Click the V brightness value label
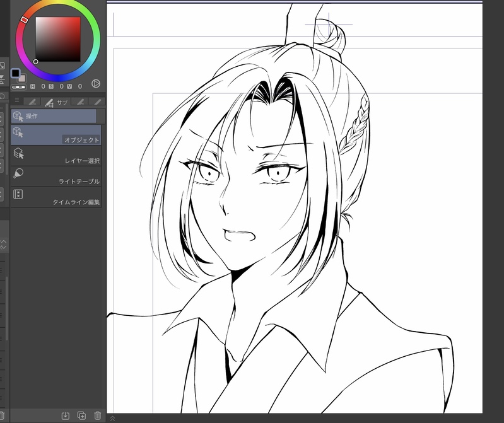Screen dimensions: 504x423 click(x=69, y=86)
